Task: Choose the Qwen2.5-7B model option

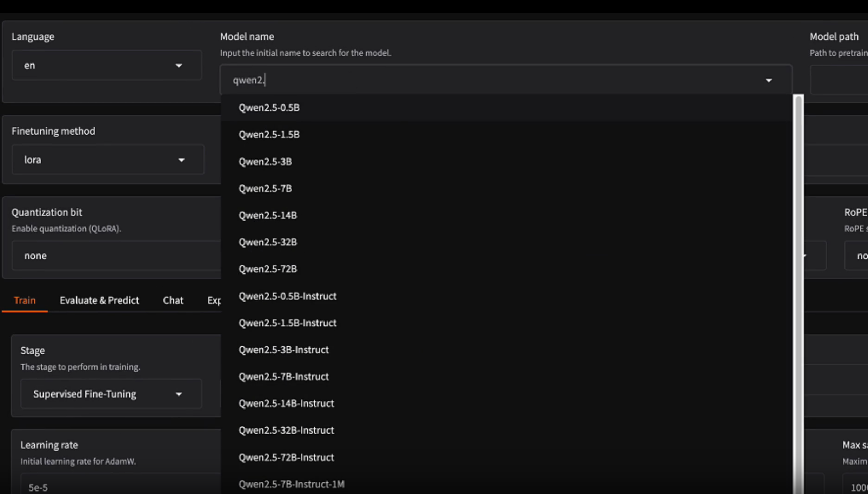Action: point(506,189)
